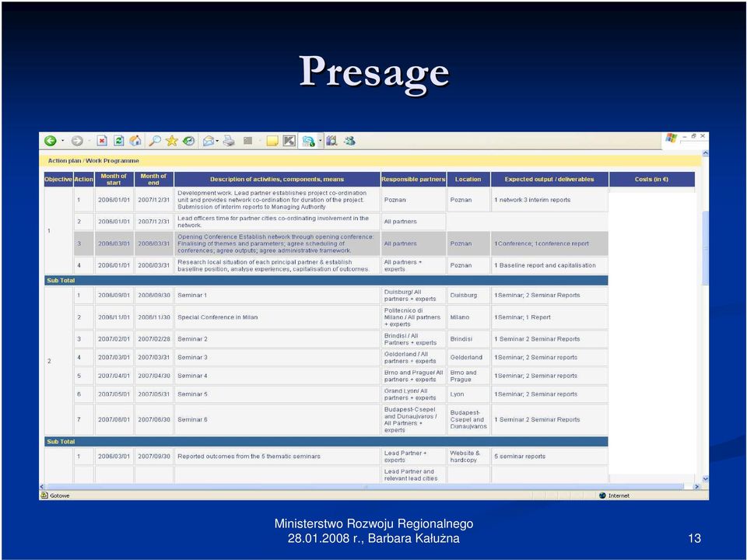The height and width of the screenshot is (560, 747).
Task: Click the Costs (in €) column header
Action: pos(651,180)
